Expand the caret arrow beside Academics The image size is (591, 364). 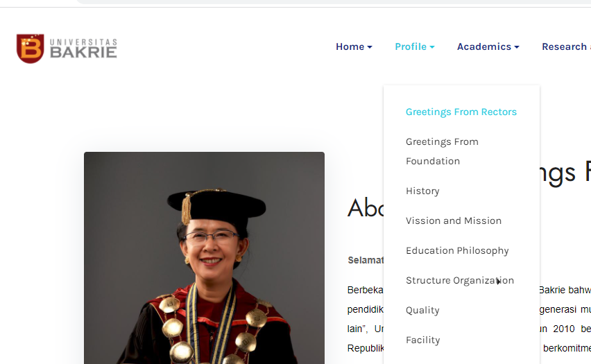(517, 47)
